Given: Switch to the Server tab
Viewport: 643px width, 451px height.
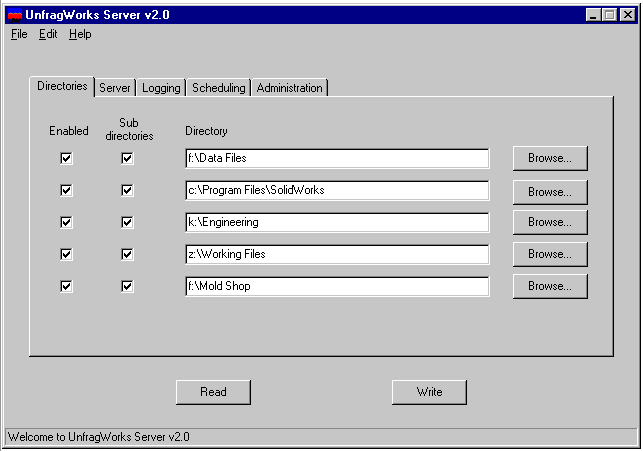Looking at the screenshot, I should (115, 88).
